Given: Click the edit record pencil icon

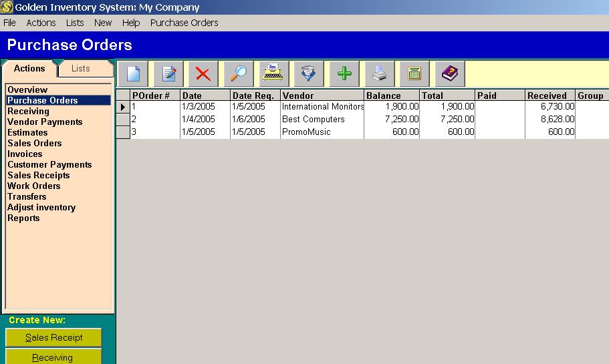Looking at the screenshot, I should 168,73.
